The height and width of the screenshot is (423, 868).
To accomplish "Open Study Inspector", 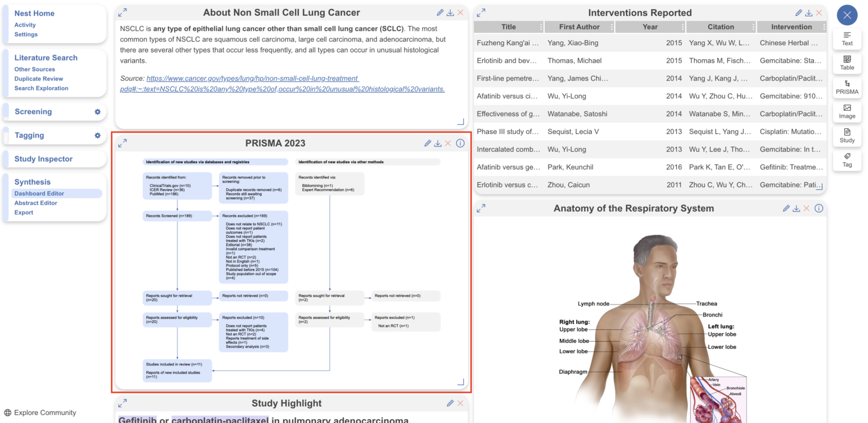I will click(44, 159).
